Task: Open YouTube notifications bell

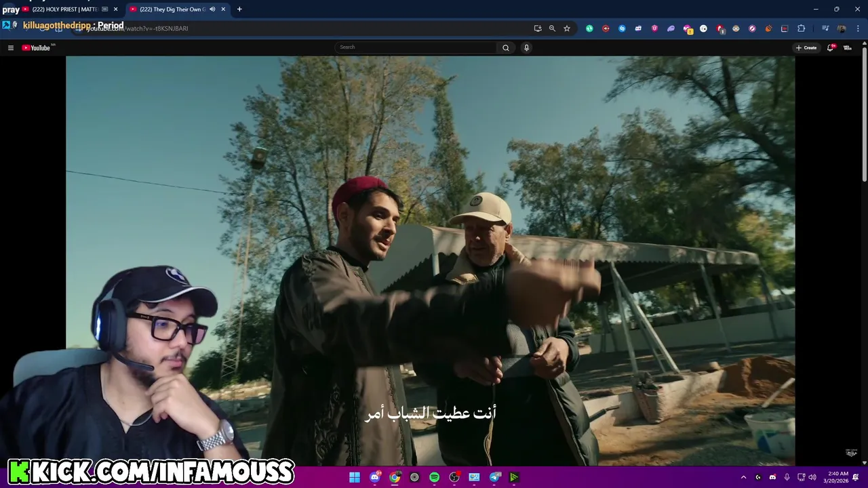Action: [830, 47]
